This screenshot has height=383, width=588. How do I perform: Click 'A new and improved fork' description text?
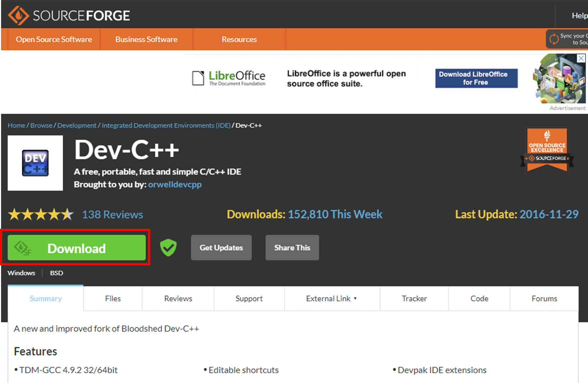[106, 329]
